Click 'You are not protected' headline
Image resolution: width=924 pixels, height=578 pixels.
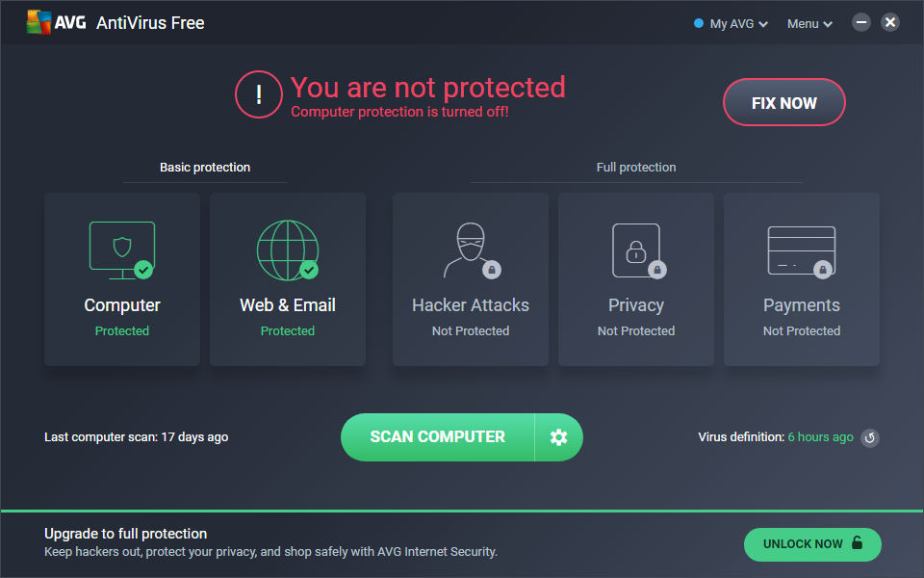pos(427,88)
